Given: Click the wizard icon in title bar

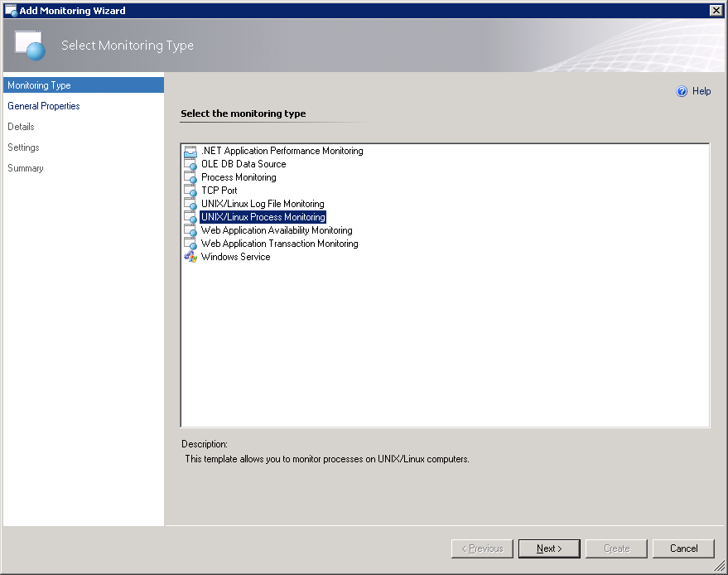Looking at the screenshot, I should (x=10, y=10).
